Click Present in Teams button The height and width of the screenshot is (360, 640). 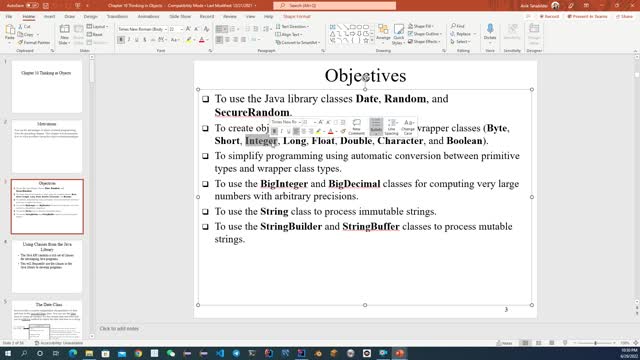587,17
